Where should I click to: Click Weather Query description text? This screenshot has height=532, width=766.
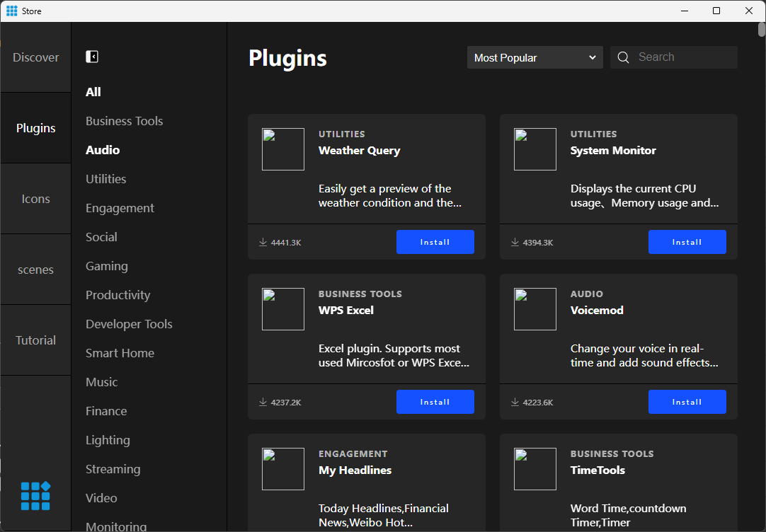(x=390, y=196)
